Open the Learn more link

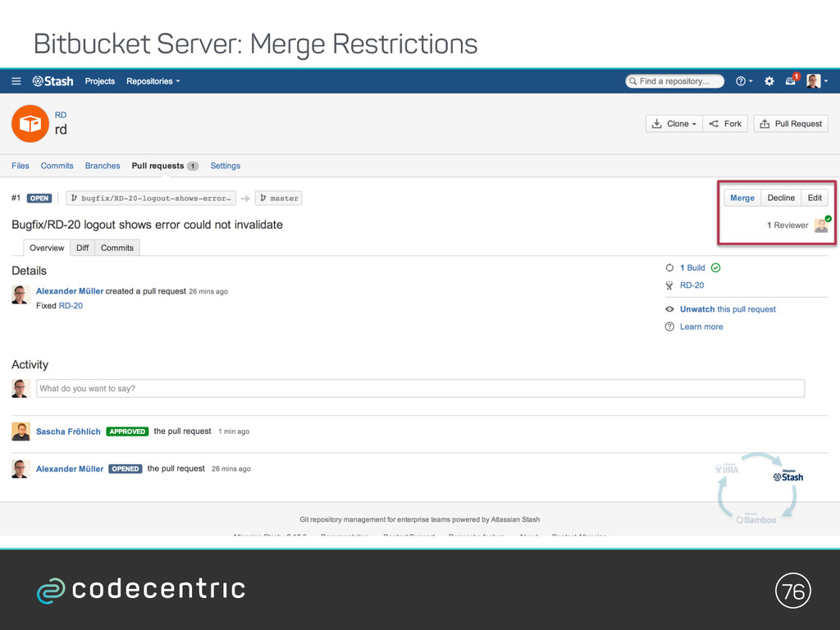(701, 326)
